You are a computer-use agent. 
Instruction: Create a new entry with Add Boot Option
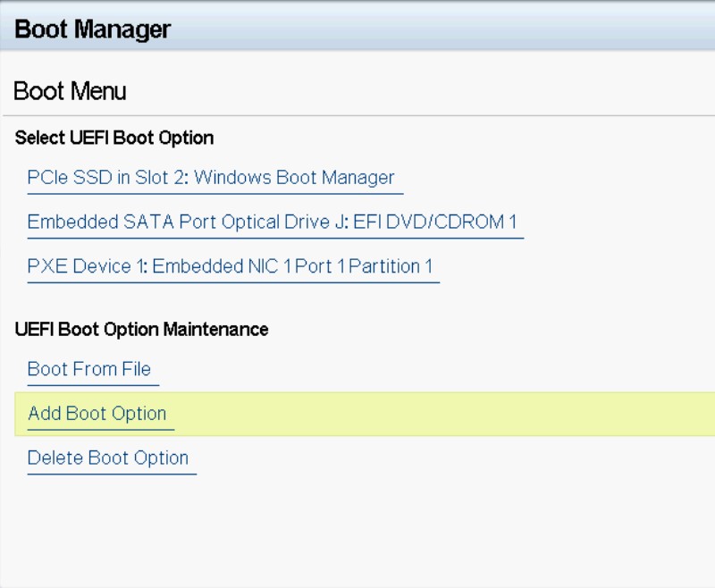pos(97,414)
